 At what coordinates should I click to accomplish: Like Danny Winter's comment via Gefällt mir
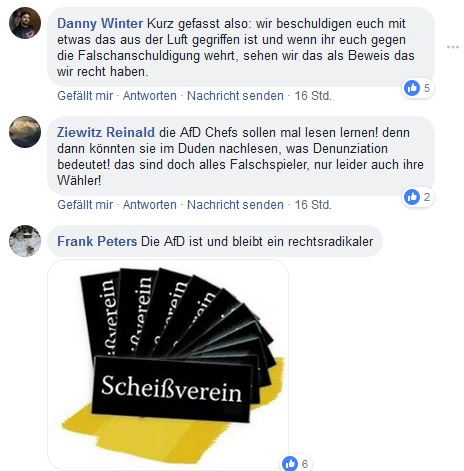tap(85, 96)
